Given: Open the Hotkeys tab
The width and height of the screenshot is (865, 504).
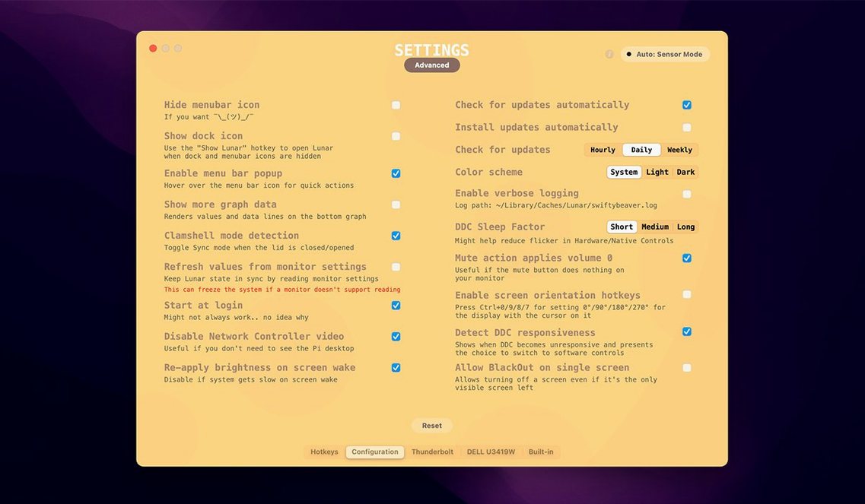Looking at the screenshot, I should click(x=324, y=452).
